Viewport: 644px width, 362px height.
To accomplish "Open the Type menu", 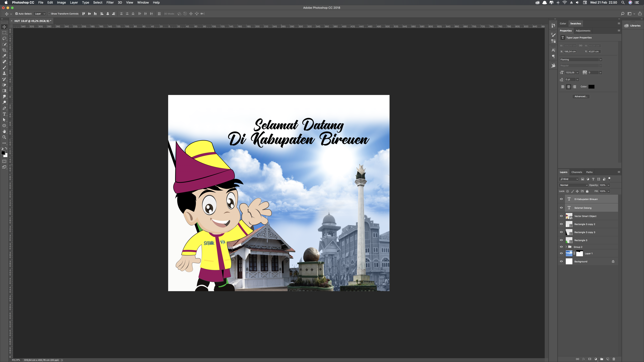I will click(x=86, y=2).
